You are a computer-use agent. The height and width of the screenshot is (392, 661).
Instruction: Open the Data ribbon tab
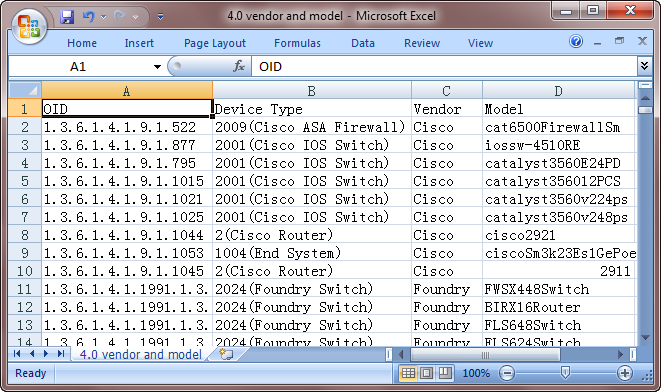click(363, 43)
